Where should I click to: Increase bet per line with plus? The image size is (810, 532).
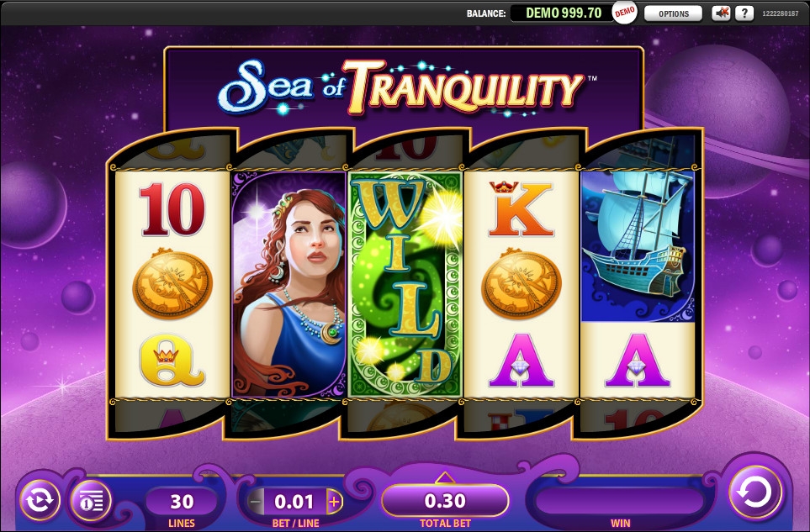(x=335, y=501)
